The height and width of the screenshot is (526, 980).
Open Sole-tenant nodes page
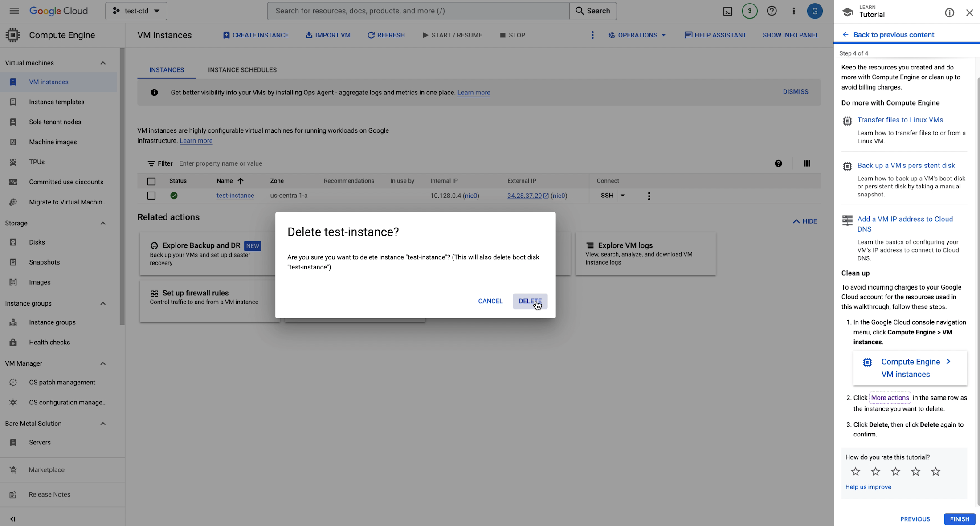58,122
